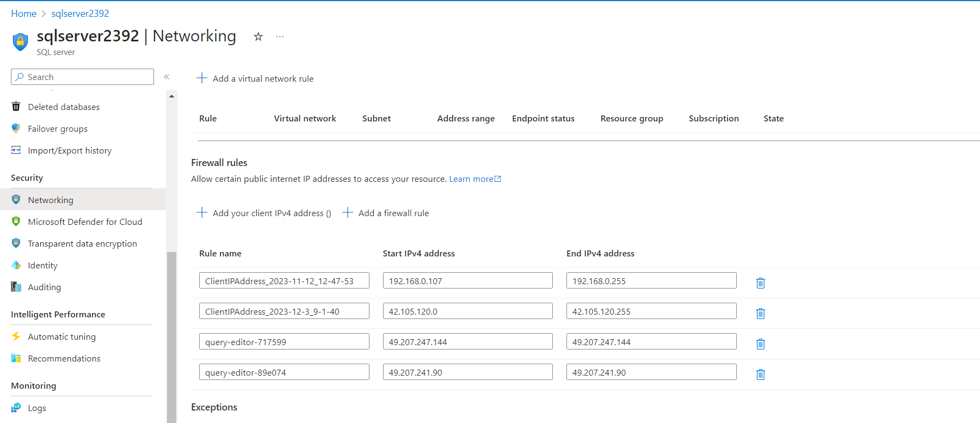
Task: Open the sqlserver2392 breadcrumb link
Action: click(80, 14)
